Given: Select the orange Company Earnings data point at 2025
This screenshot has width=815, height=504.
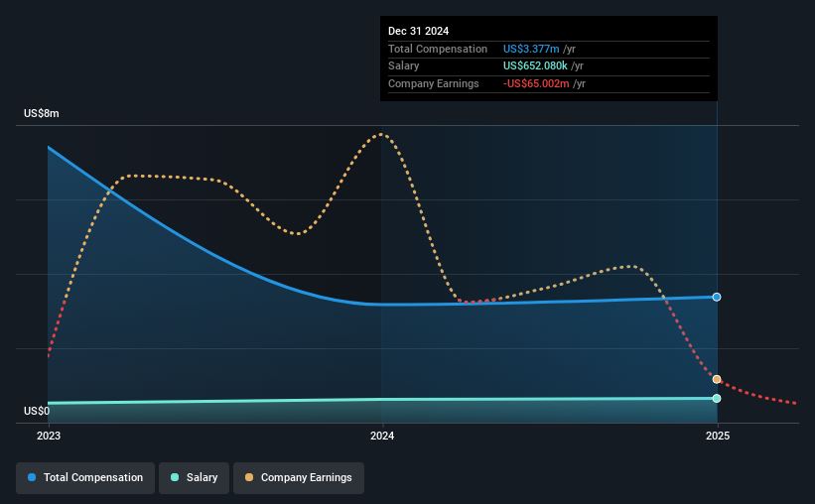Looking at the screenshot, I should tap(717, 379).
